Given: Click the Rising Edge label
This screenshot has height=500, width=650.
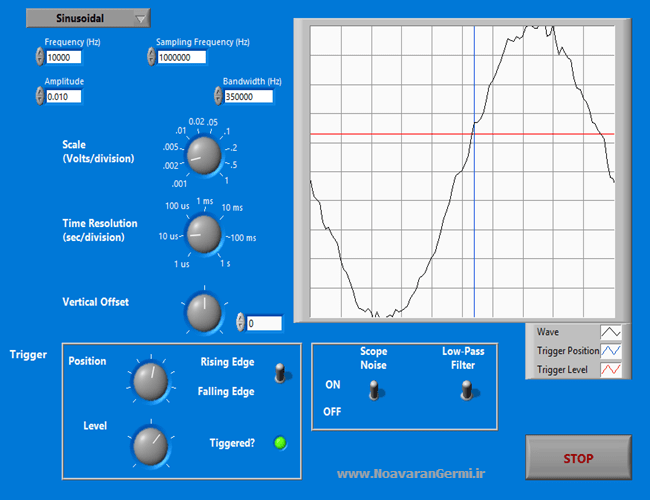Looking at the screenshot, I should [227, 362].
